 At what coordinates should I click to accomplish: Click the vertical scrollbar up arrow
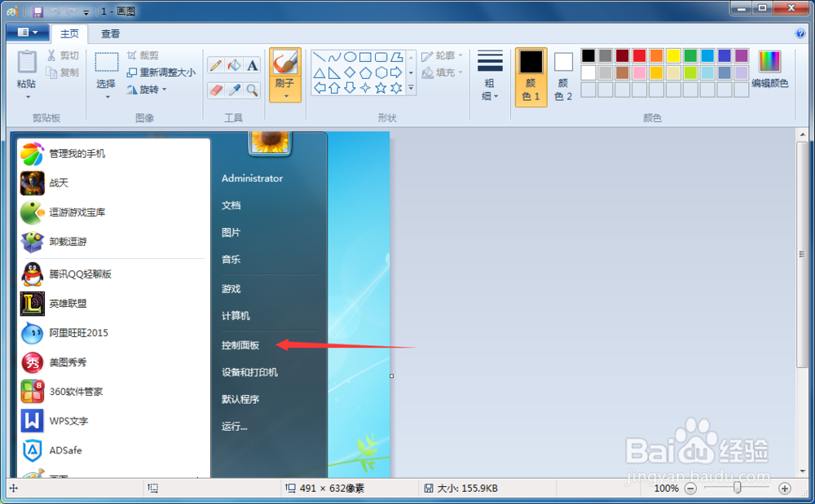(x=803, y=134)
